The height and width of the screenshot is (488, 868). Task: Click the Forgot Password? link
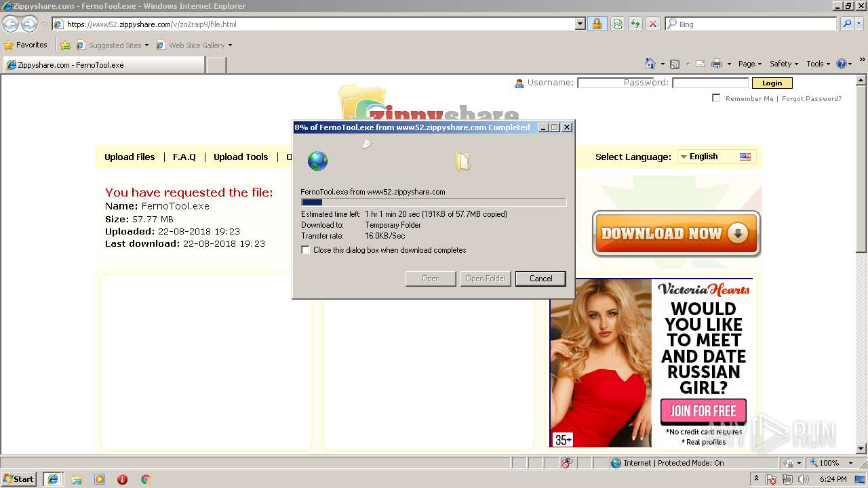coord(812,99)
